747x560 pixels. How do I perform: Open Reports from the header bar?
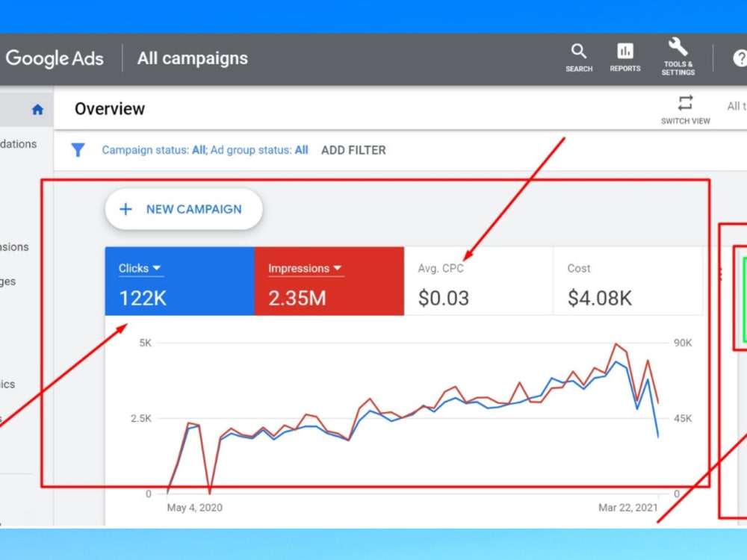[x=625, y=57]
